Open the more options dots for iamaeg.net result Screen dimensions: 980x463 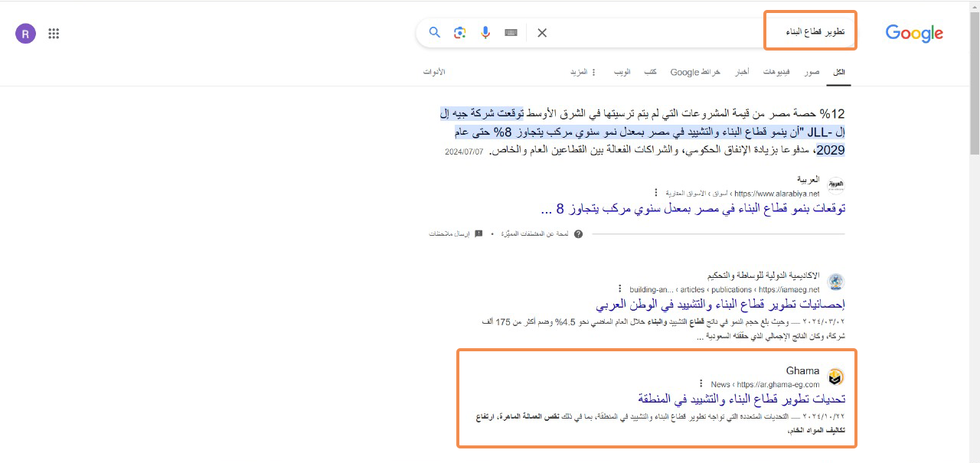pos(620,289)
